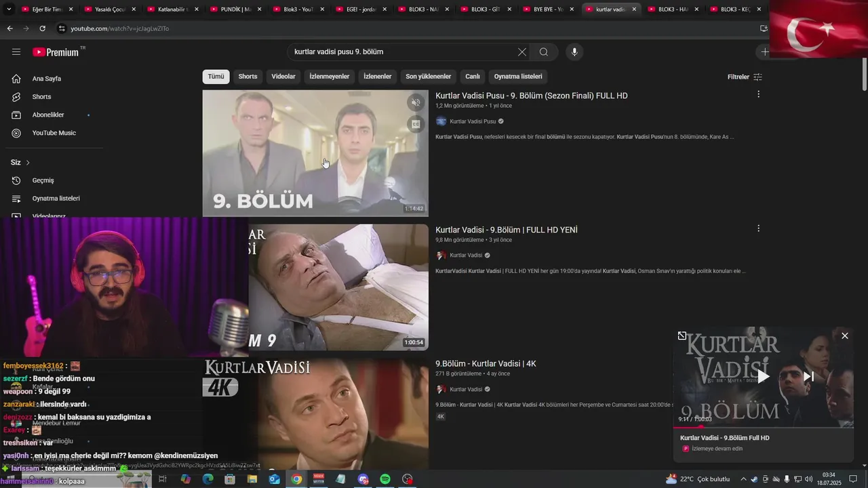Viewport: 868px width, 488px height.
Task: Open the YouTube hamburger guide menu
Action: 16,52
